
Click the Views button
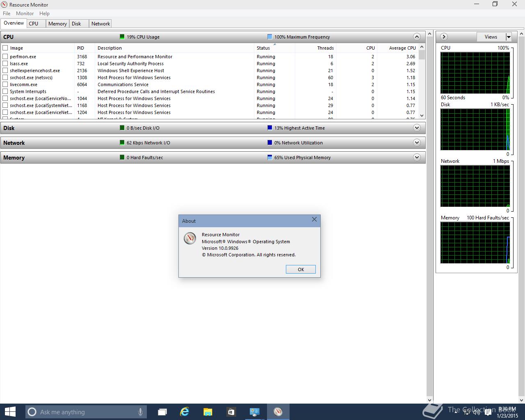point(491,37)
